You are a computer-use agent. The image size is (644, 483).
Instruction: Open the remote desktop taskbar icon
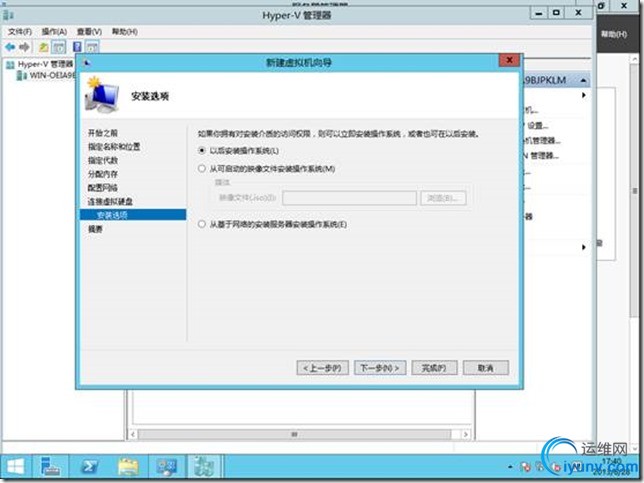pos(166,467)
